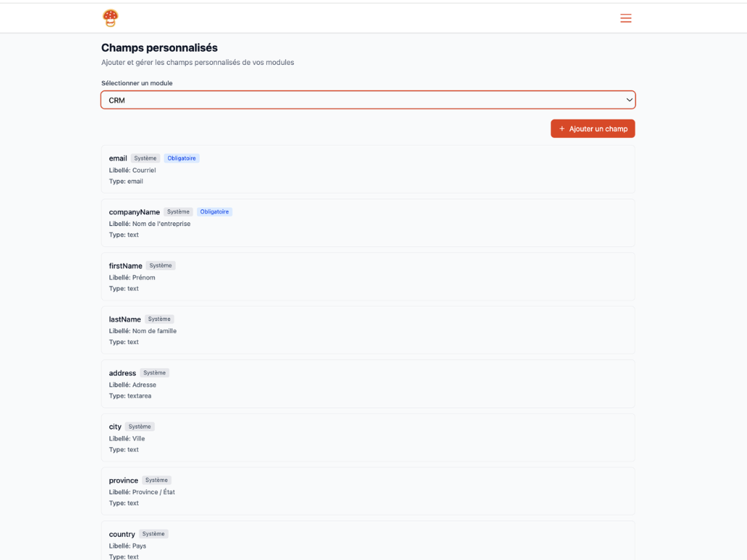Click the firstName field card

click(x=367, y=276)
